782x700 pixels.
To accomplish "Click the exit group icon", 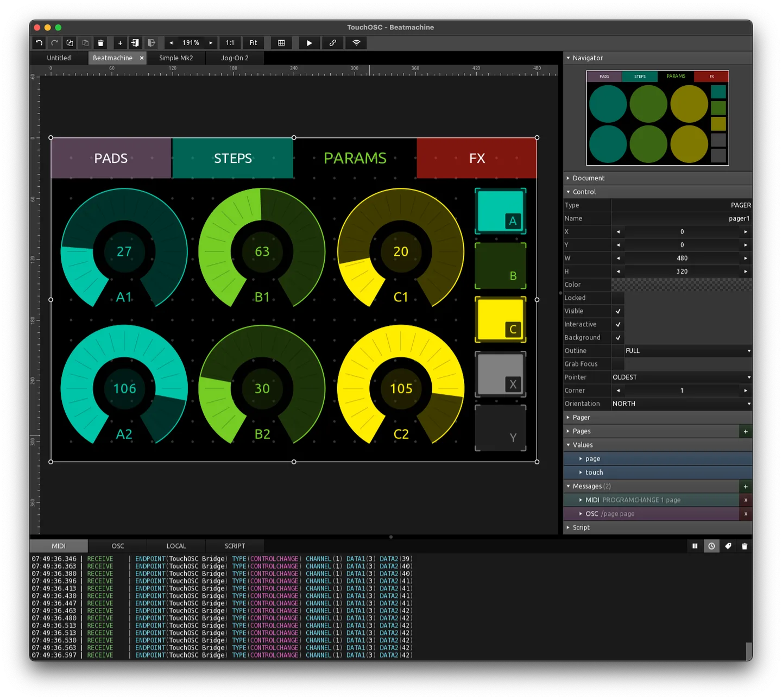I will point(151,43).
